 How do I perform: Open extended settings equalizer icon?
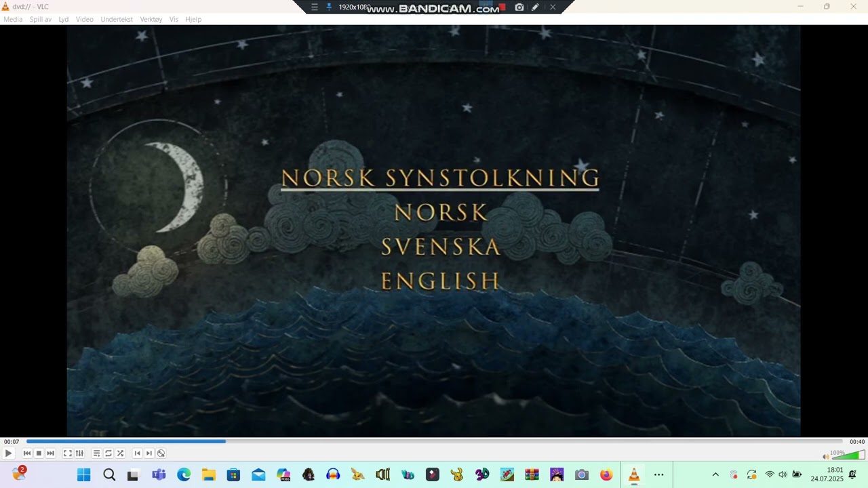click(x=79, y=453)
